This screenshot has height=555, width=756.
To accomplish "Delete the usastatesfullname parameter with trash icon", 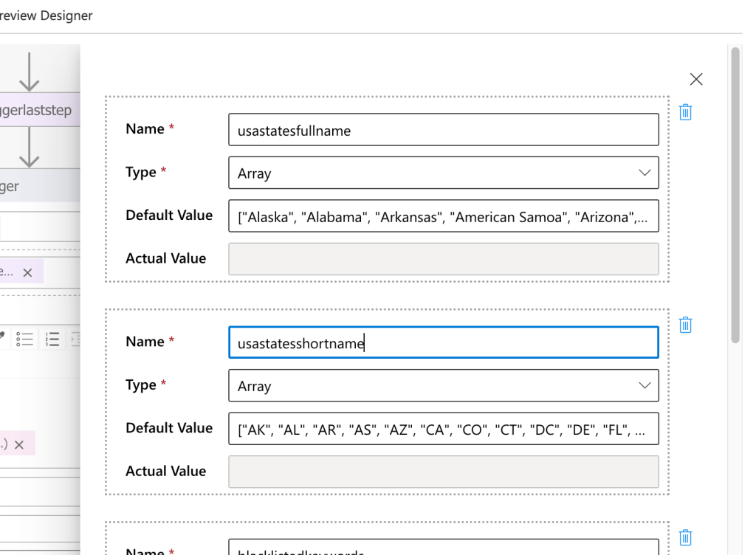I will (685, 112).
